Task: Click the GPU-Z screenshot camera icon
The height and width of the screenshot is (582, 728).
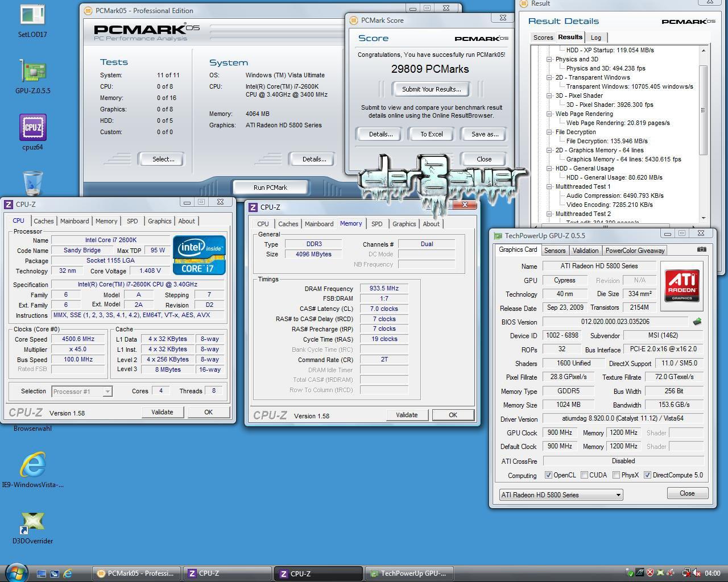Action: [x=702, y=250]
